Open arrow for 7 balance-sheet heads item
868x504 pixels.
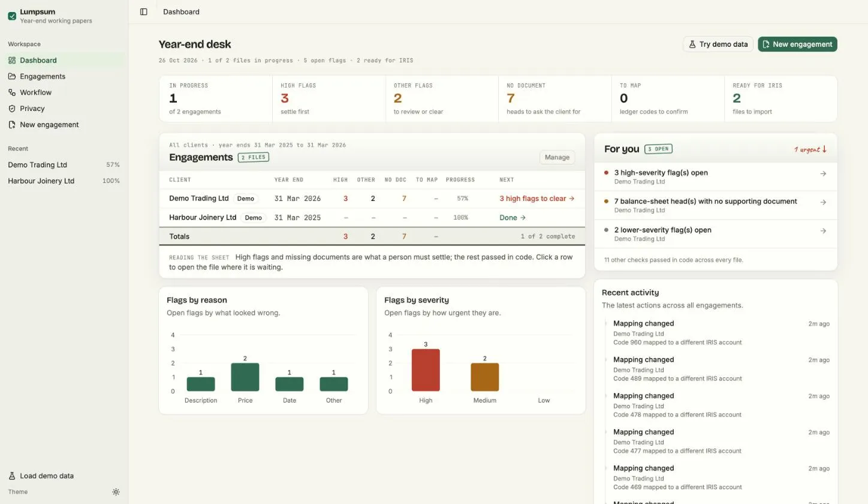coord(823,202)
